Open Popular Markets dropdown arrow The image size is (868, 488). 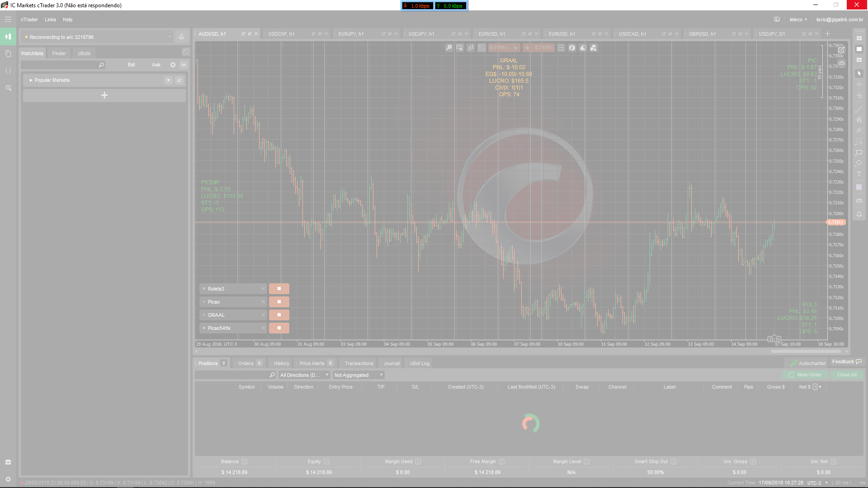[x=168, y=80]
